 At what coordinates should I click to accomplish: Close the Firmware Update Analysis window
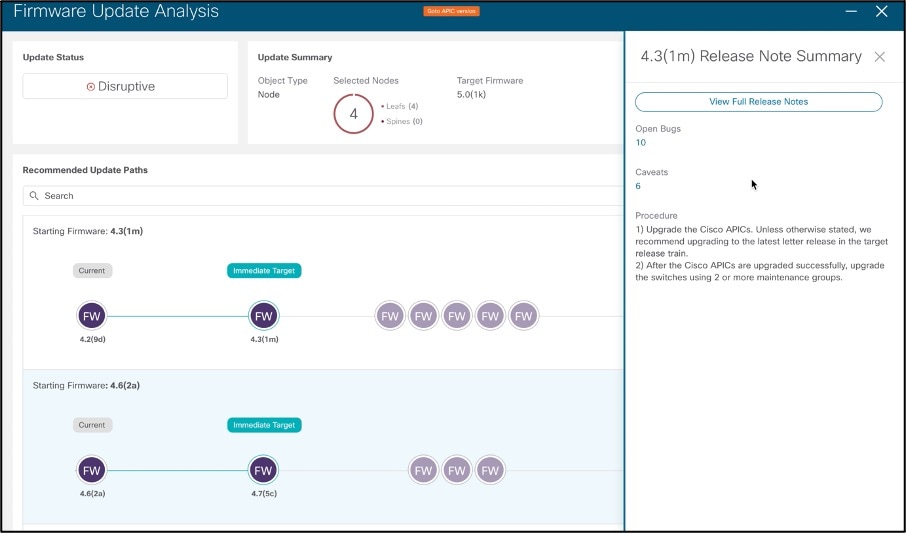(x=881, y=11)
